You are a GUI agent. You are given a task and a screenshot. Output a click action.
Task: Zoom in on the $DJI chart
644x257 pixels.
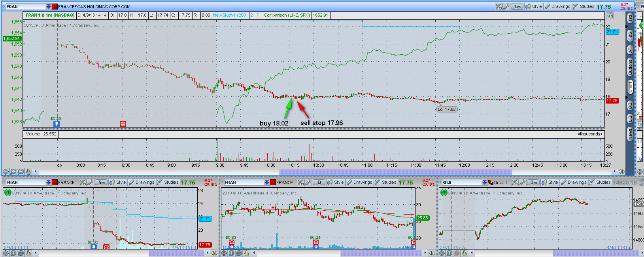(449, 253)
